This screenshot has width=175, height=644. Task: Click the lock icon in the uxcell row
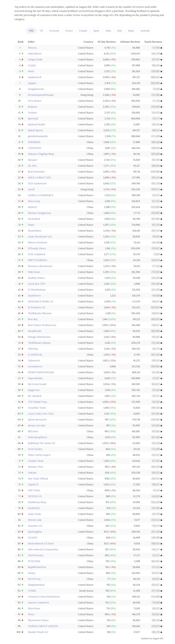point(161,189)
